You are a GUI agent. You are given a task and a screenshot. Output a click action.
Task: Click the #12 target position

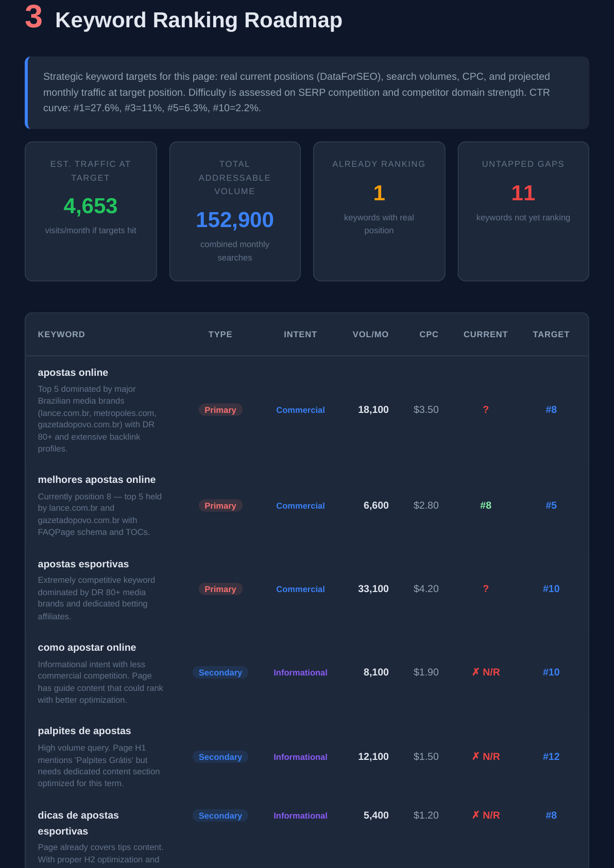(551, 757)
